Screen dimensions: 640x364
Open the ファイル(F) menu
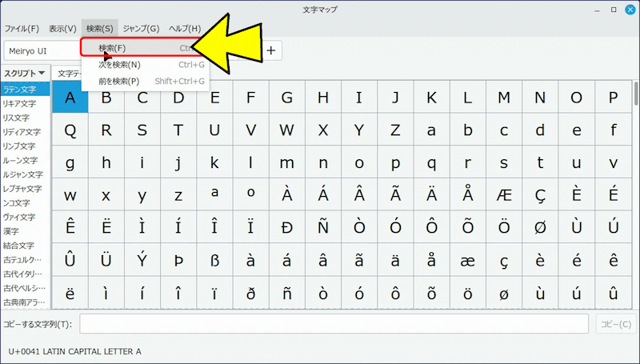click(22, 29)
